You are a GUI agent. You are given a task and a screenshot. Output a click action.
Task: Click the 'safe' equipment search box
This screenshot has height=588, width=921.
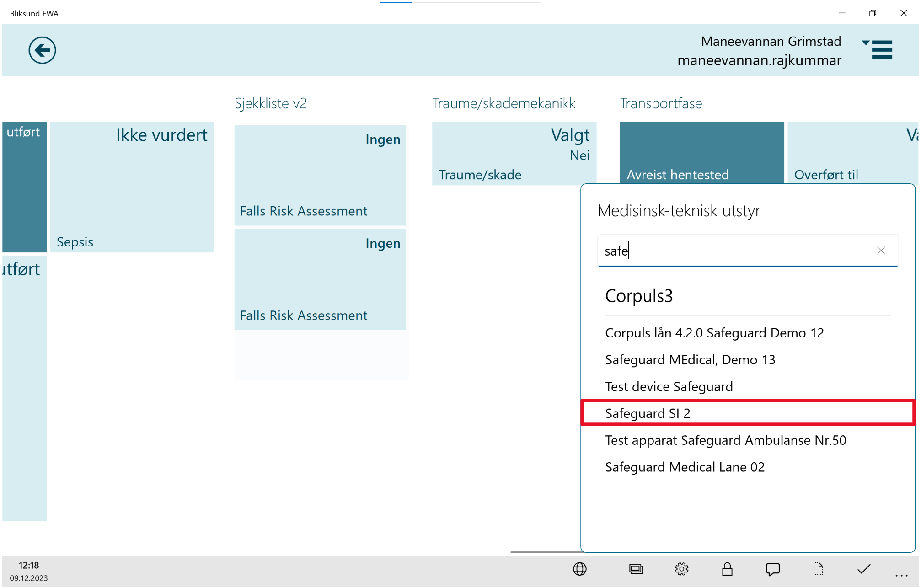tap(748, 251)
